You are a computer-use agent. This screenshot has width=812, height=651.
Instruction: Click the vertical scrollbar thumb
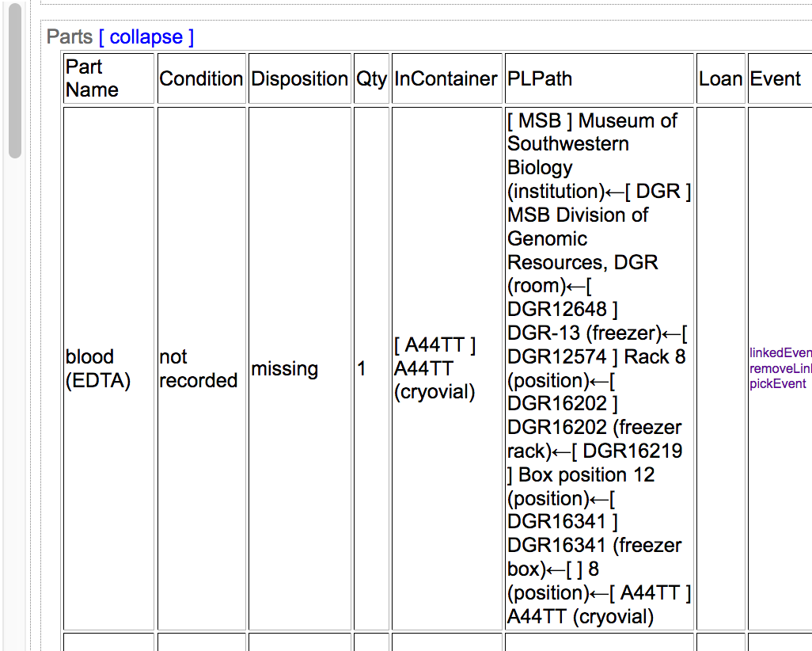point(15,80)
